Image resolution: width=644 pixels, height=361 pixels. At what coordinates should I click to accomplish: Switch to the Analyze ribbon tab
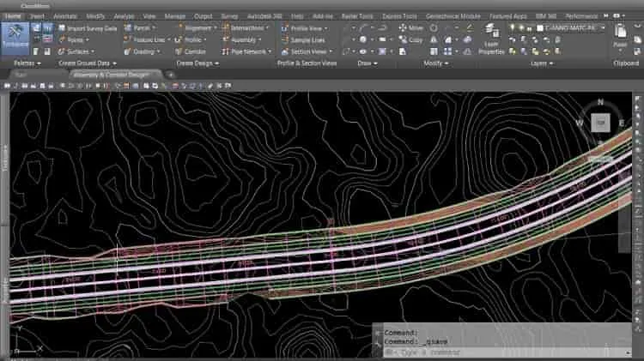(x=124, y=16)
